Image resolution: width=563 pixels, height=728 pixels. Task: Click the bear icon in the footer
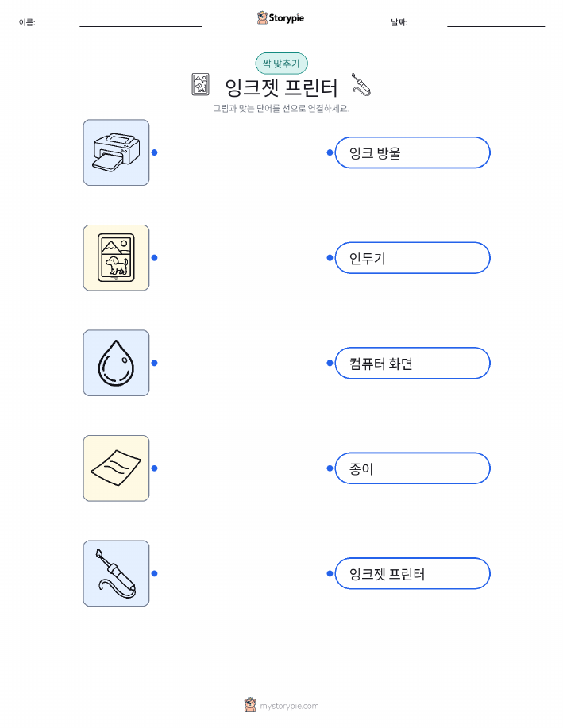pos(250,705)
